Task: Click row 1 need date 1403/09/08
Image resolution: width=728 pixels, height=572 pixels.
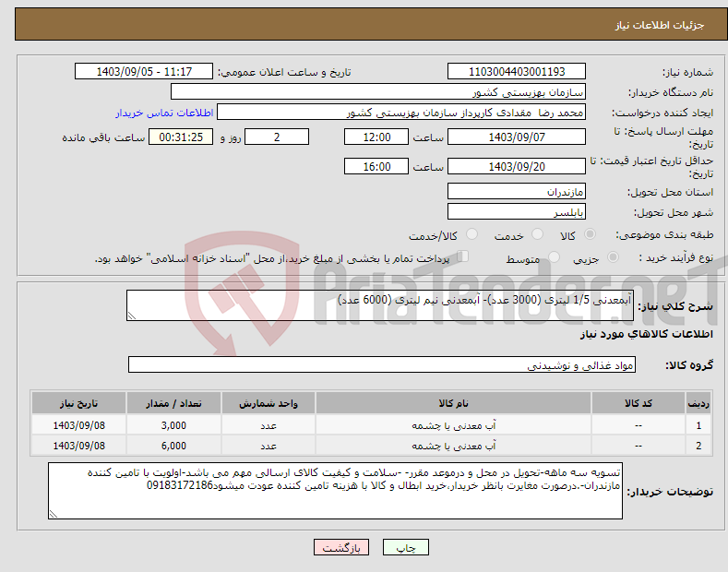Action: [79, 425]
